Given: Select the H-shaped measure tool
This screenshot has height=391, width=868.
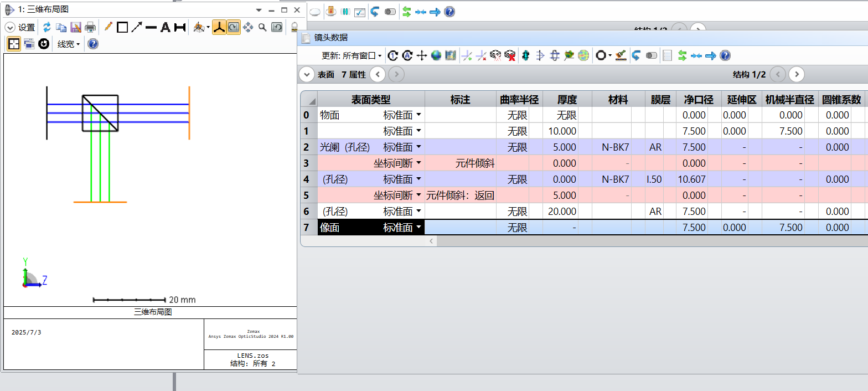Looking at the screenshot, I should click(x=179, y=27).
